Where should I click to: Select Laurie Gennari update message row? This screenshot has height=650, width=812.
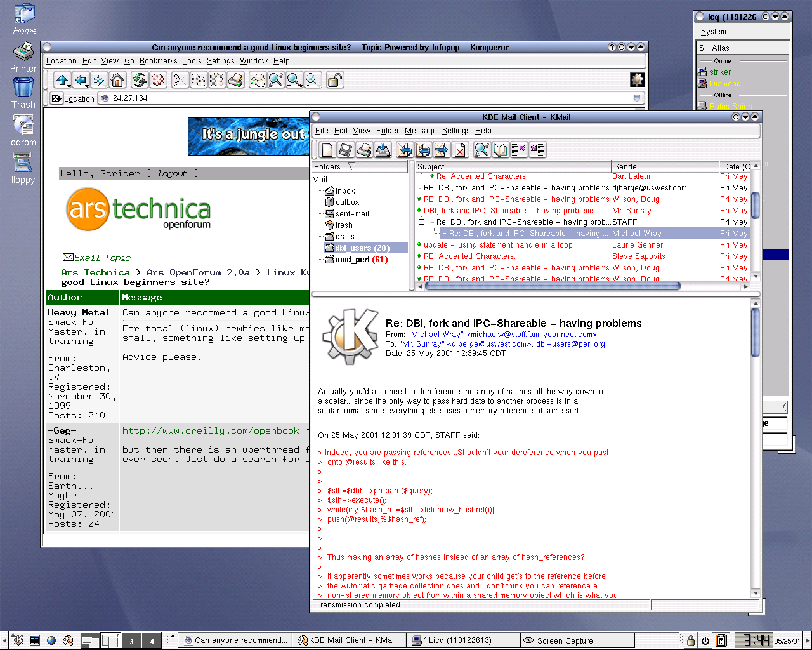[x=582, y=245]
